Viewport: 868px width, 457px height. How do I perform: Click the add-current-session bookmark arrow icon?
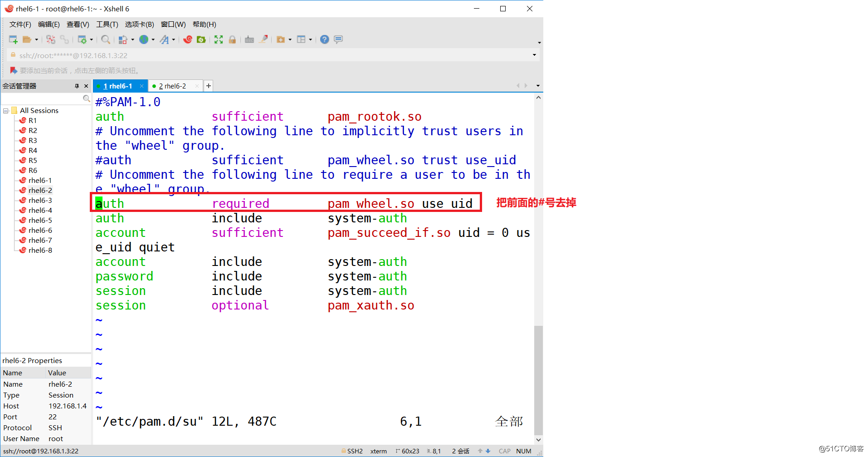(x=14, y=71)
